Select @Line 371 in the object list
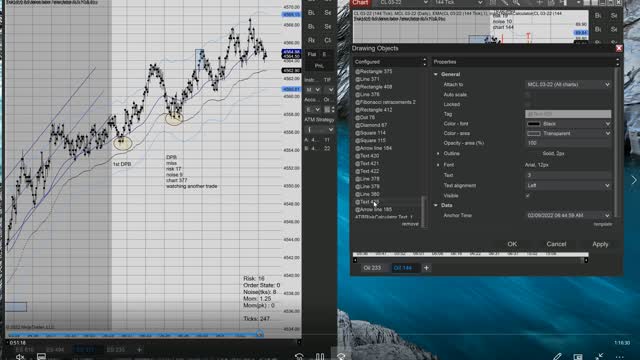The height and width of the screenshot is (360, 640). coord(367,79)
